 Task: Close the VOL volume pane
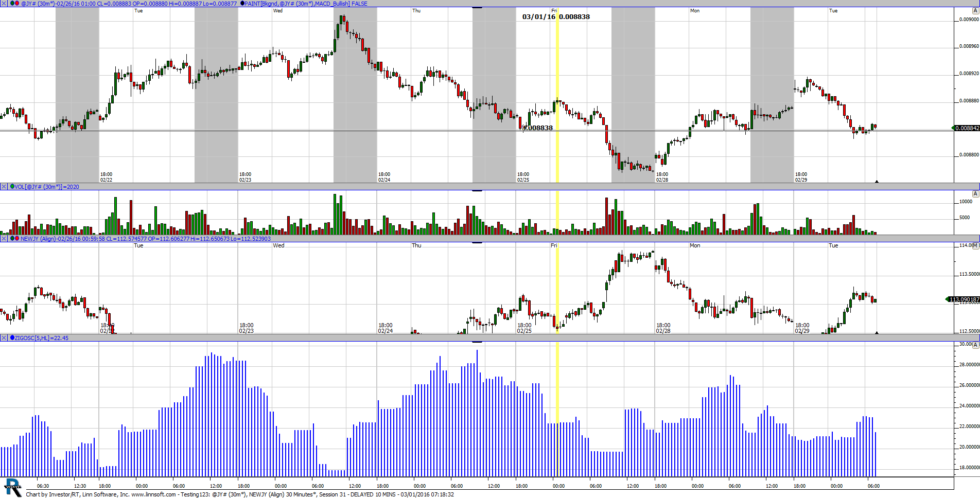(4, 187)
